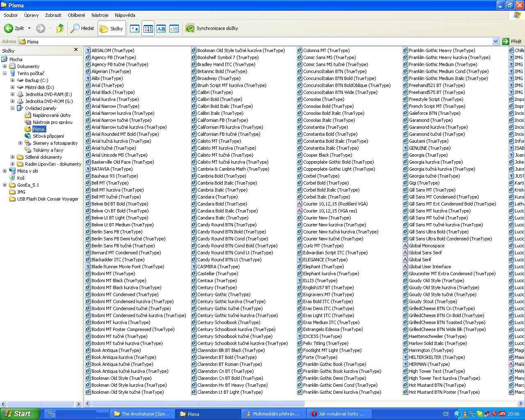This screenshot has width=525, height=420.
Task: Click Synchronizace složky toolbar button
Action: point(212,28)
